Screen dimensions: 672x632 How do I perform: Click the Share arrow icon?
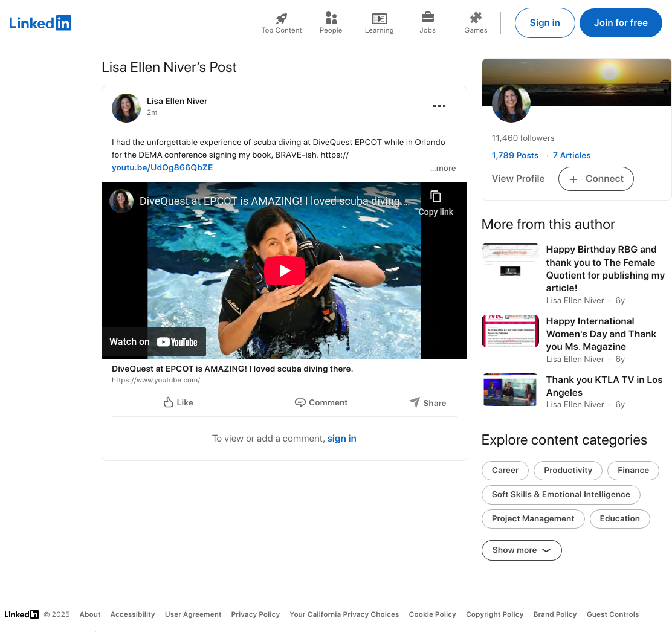pos(415,402)
